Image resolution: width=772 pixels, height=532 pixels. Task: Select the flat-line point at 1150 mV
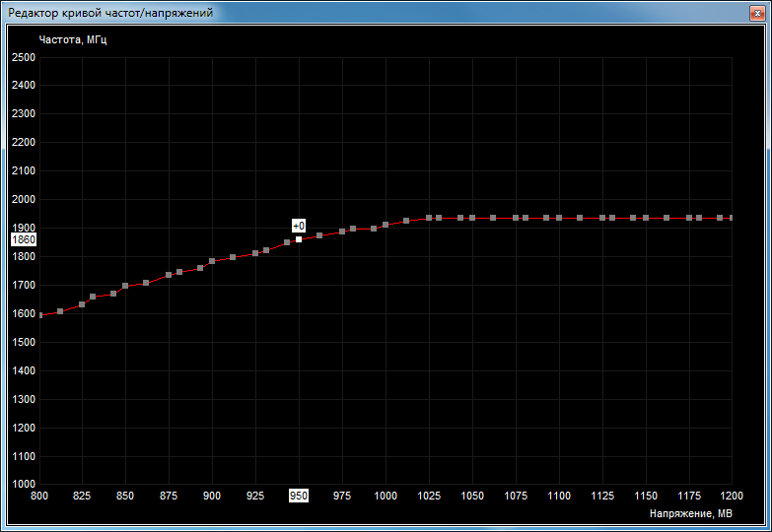click(646, 218)
